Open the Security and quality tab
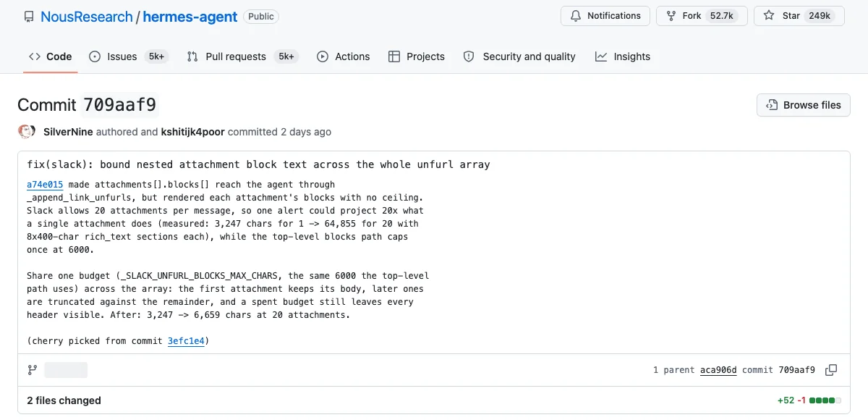The image size is (868, 420). click(519, 56)
